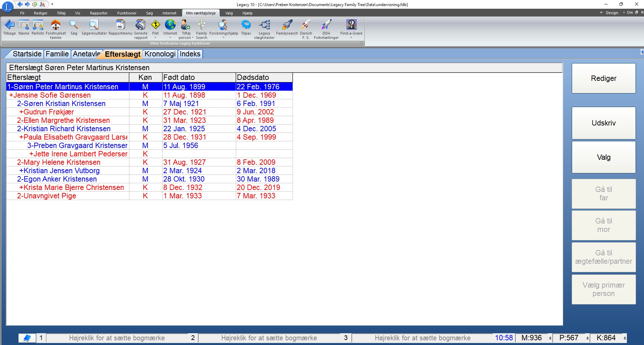Expand the Internet toolbar dropdown
This screenshot has width=644, height=345.
point(170,38)
